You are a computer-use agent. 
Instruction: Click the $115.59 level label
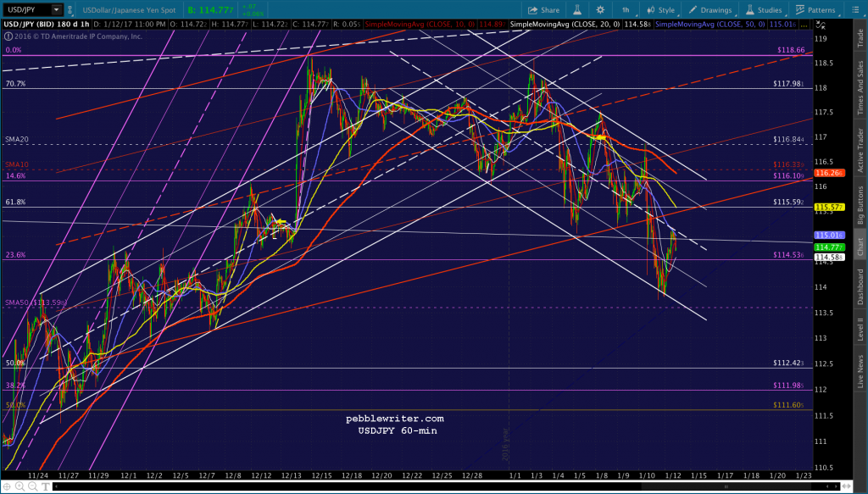coord(789,202)
